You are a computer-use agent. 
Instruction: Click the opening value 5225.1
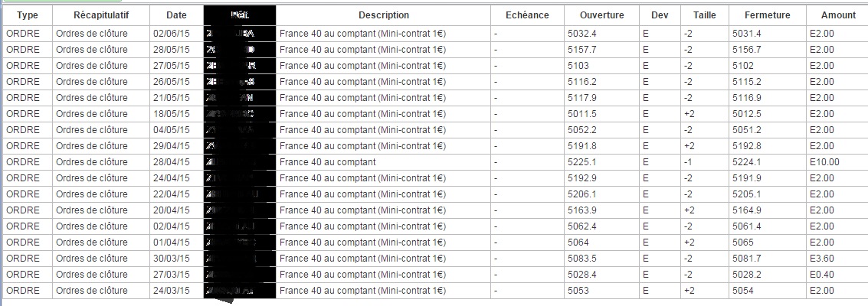pyautogui.click(x=581, y=162)
